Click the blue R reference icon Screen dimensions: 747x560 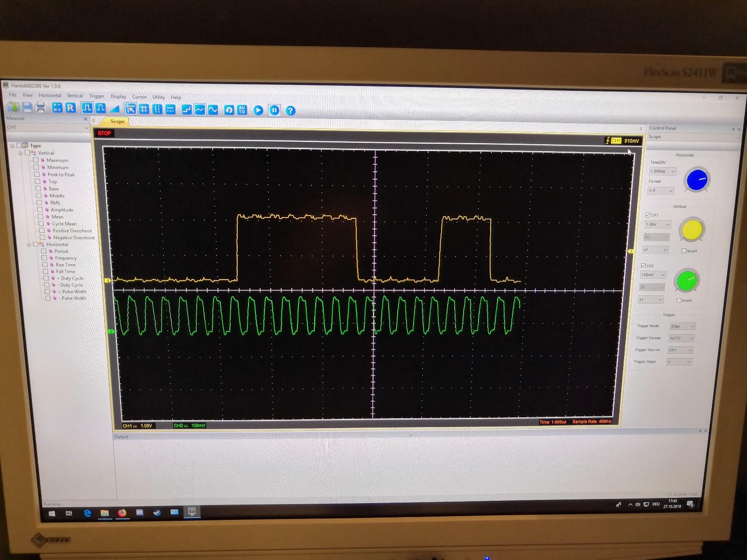pyautogui.click(x=70, y=108)
